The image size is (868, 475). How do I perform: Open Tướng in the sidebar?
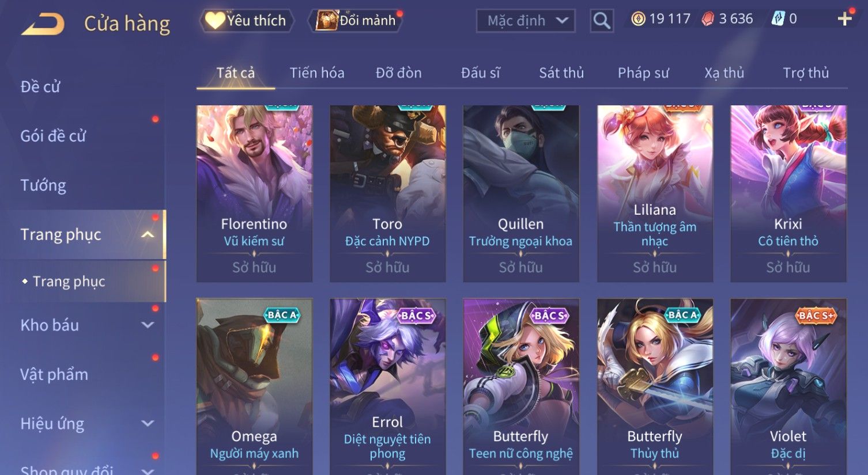[x=43, y=185]
